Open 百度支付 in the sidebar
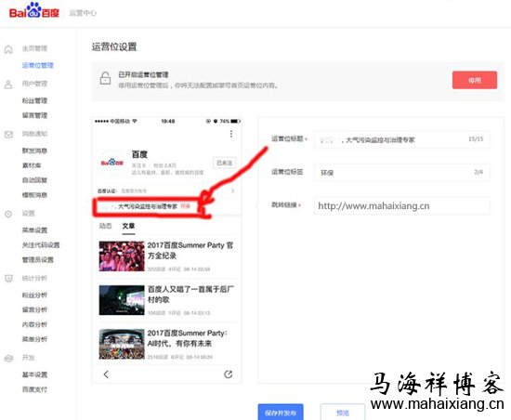511x420 pixels. click(x=35, y=389)
